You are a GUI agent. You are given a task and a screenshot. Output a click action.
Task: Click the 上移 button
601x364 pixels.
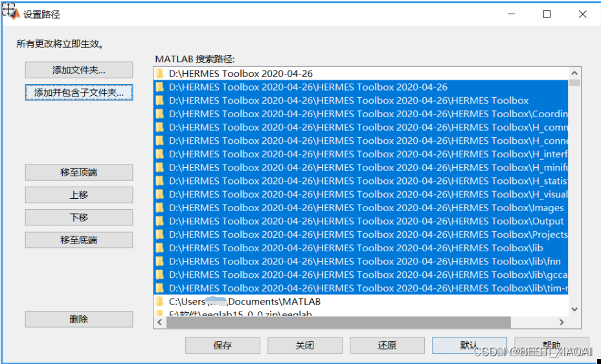click(79, 195)
